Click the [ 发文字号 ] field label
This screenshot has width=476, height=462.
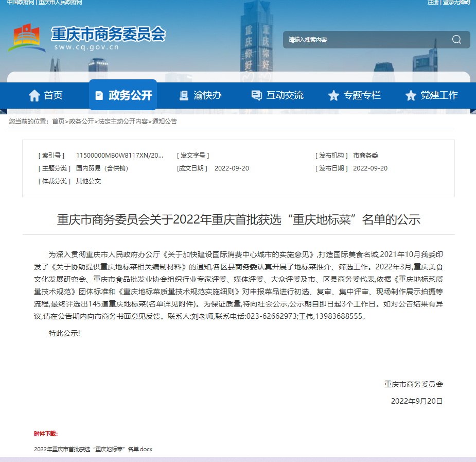[x=193, y=156]
